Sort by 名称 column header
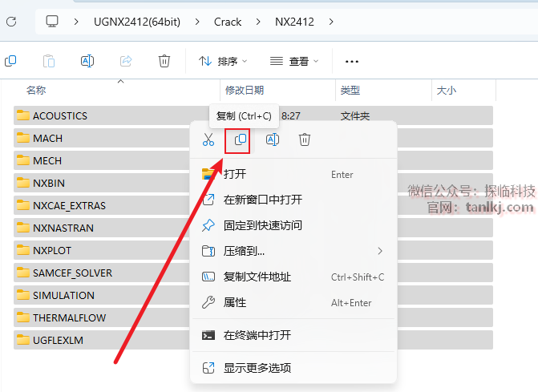This screenshot has height=392, width=538. (x=36, y=91)
